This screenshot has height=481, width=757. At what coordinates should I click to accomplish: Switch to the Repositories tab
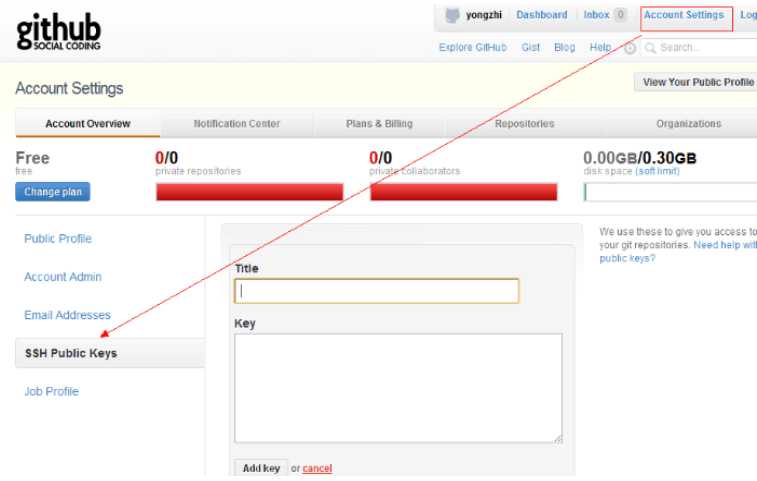[x=524, y=124]
